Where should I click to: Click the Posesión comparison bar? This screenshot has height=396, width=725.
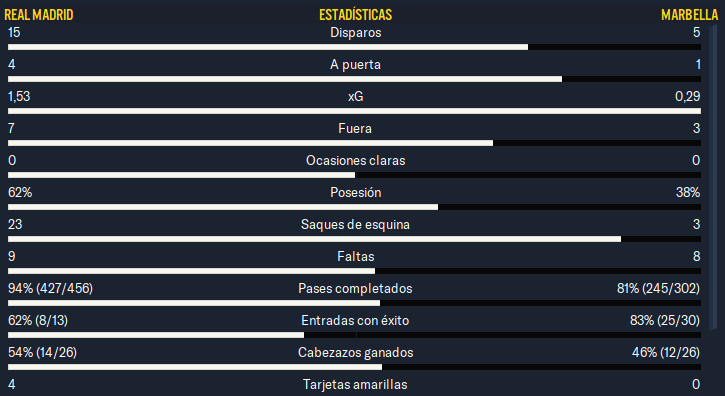[354, 207]
